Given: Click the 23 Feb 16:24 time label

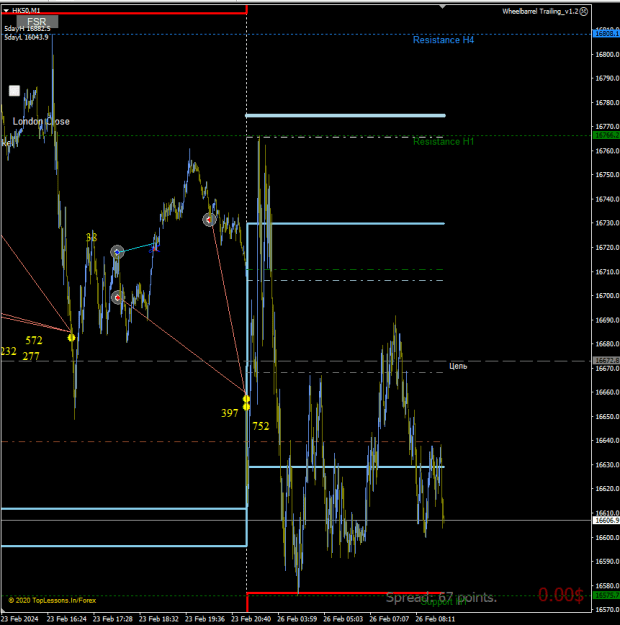Looking at the screenshot, I should [67, 619].
